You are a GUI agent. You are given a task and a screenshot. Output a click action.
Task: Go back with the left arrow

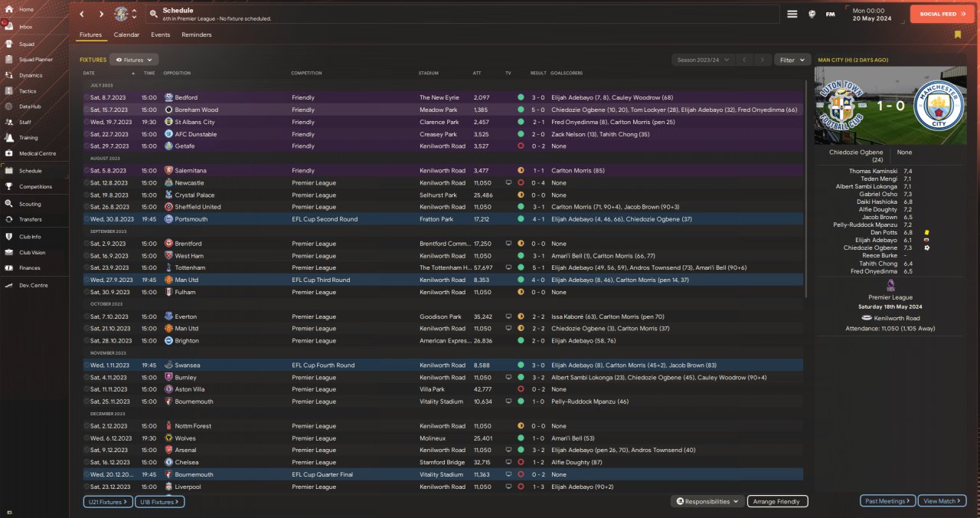pyautogui.click(x=82, y=14)
